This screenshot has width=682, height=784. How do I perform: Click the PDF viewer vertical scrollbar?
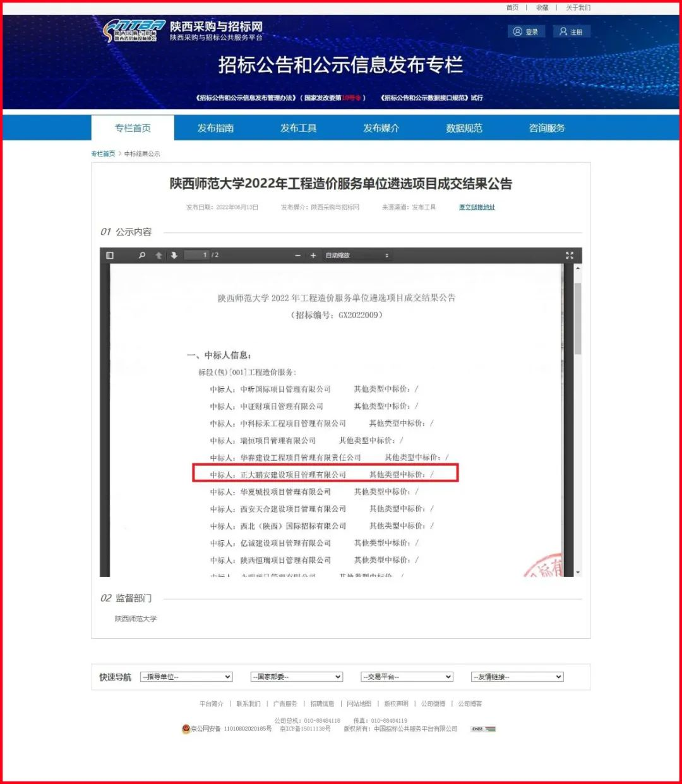[578, 319]
